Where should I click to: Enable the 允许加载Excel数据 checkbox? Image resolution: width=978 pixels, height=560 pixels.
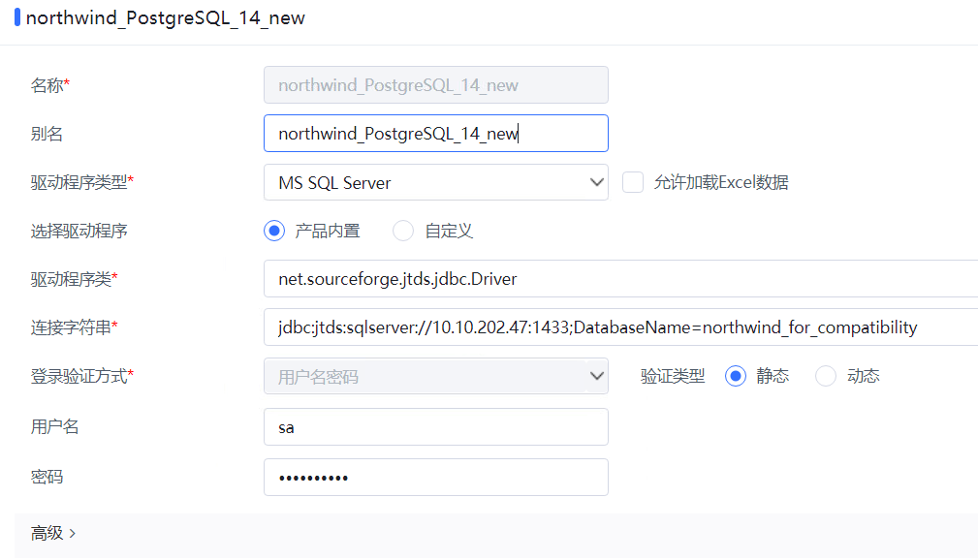coord(633,182)
